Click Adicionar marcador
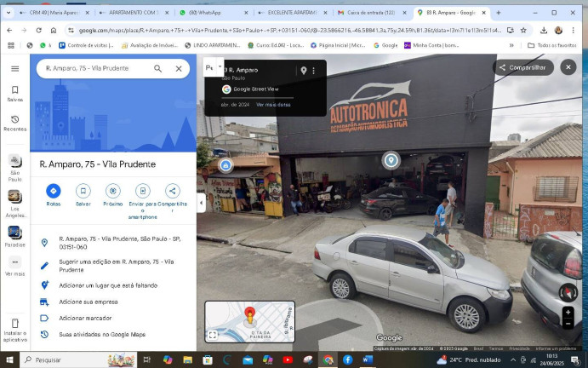The width and height of the screenshot is (588, 368). 113,318
